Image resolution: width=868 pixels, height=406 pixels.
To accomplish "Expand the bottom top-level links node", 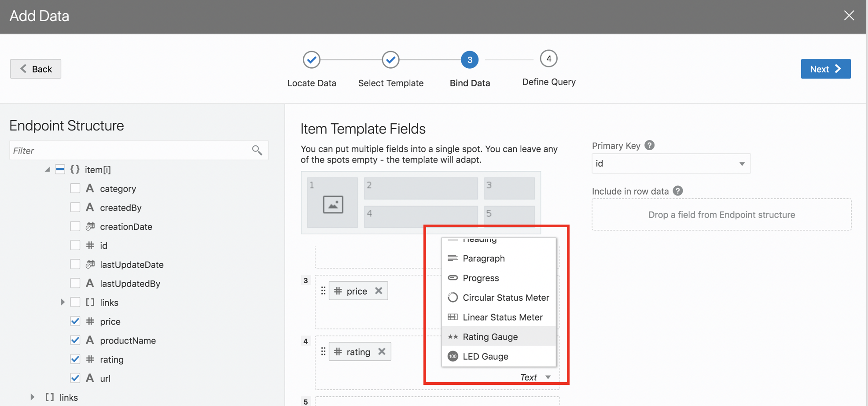I will click(x=32, y=397).
